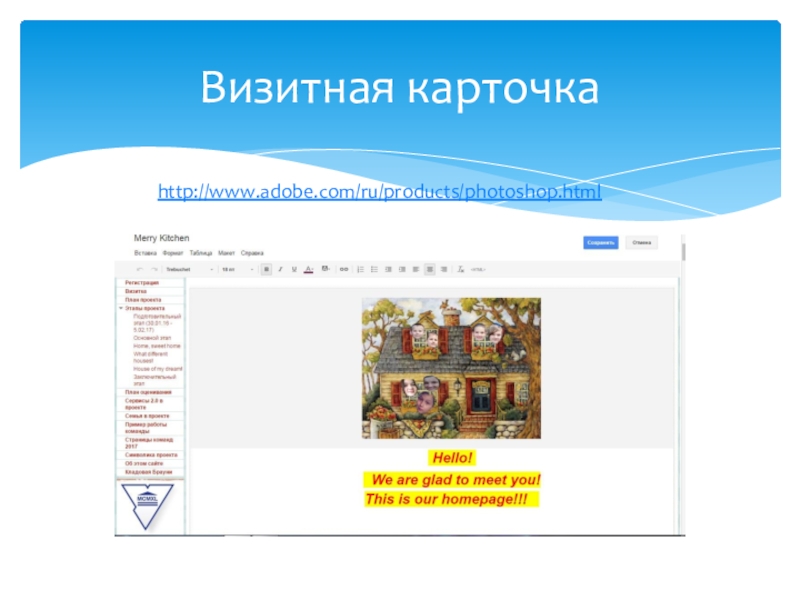Open the Регистрация sidebar page

coord(142,283)
